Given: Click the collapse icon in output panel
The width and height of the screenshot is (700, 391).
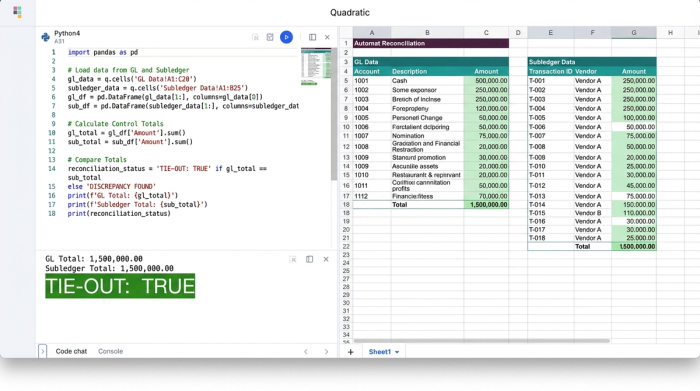Looking at the screenshot, I should 293,259.
